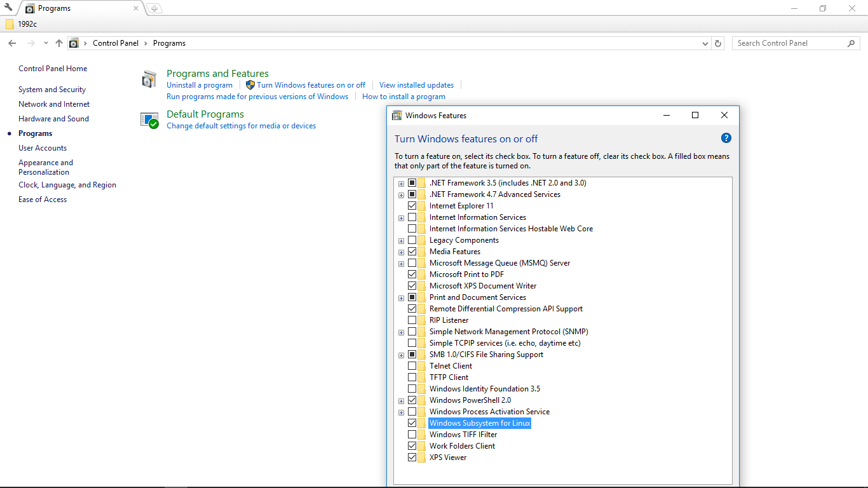Image resolution: width=868 pixels, height=488 pixels.
Task: Click the Default Programs icon
Action: click(149, 119)
